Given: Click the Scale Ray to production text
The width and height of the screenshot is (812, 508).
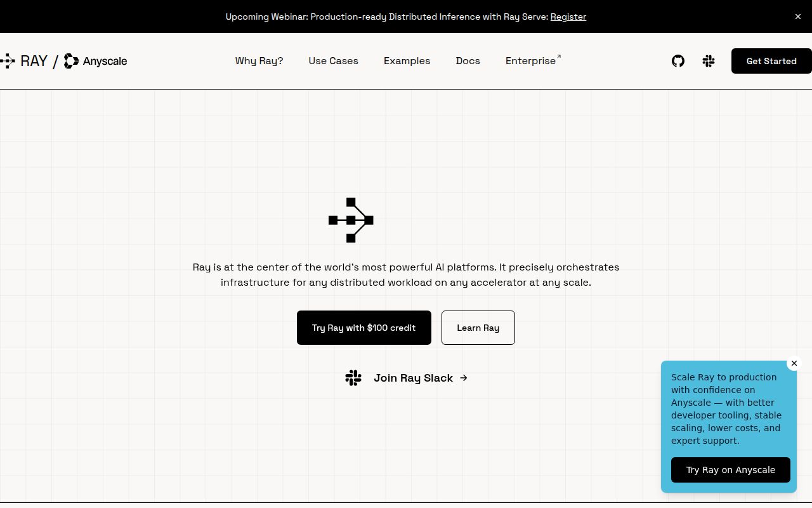Looking at the screenshot, I should (x=726, y=409).
